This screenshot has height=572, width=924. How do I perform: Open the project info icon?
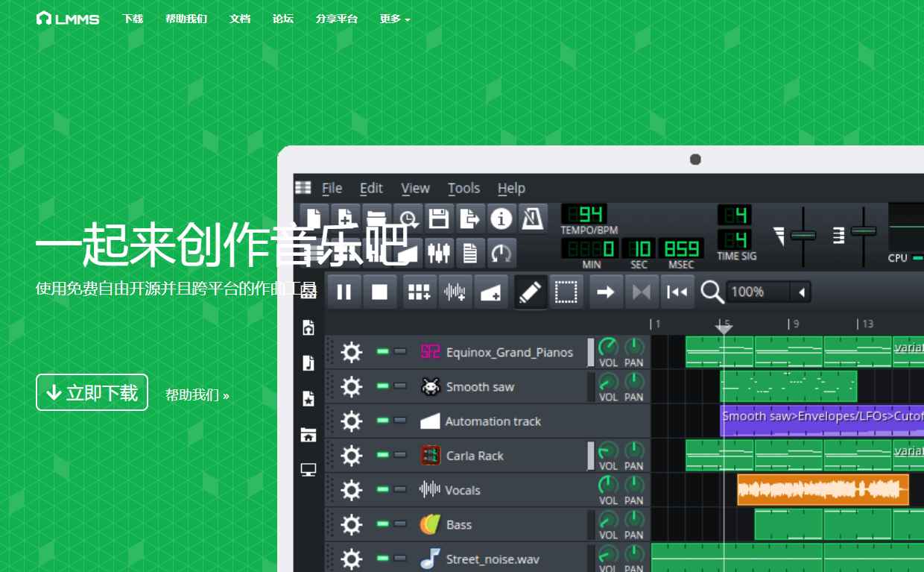501,219
